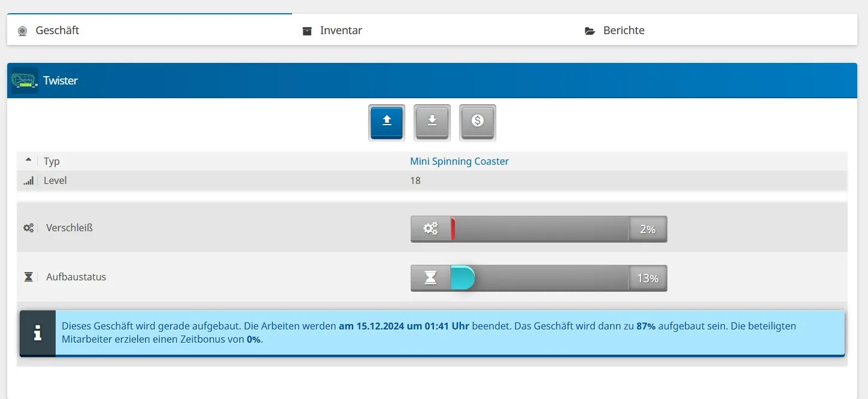
Task: Click the hourglass icon in Aufbaustatus bar
Action: 430,278
